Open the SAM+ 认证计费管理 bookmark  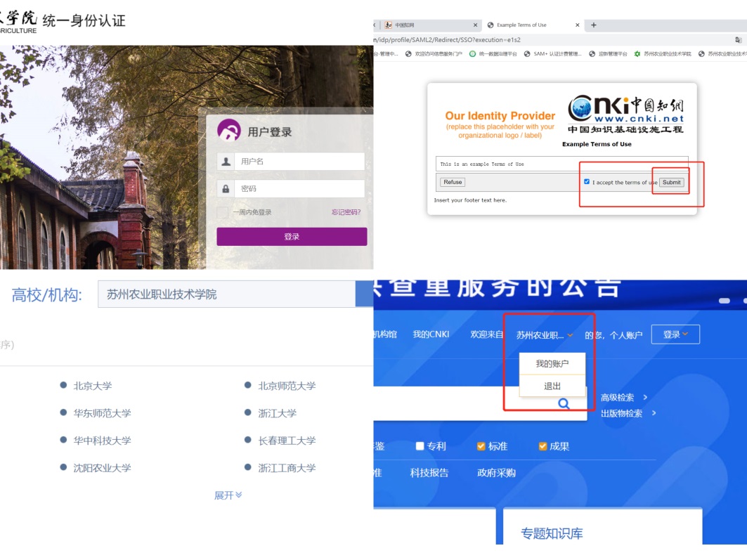click(x=552, y=54)
